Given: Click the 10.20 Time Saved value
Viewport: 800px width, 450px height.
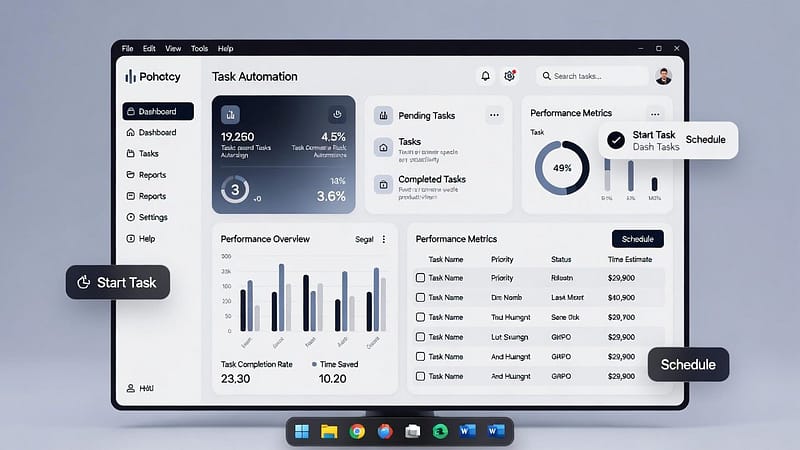Looking at the screenshot, I should click(x=332, y=379).
